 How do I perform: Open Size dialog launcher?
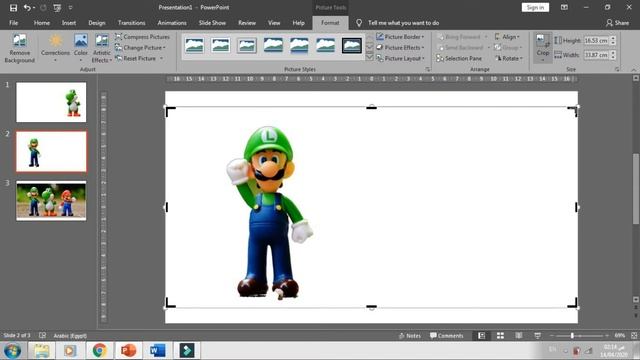click(x=617, y=69)
